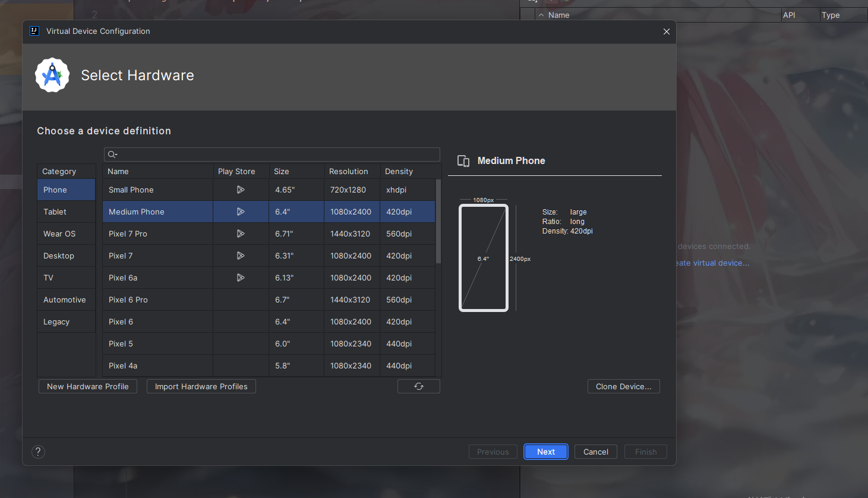Click the 6.13" size cell
Image resolution: width=868 pixels, height=498 pixels.
click(296, 278)
